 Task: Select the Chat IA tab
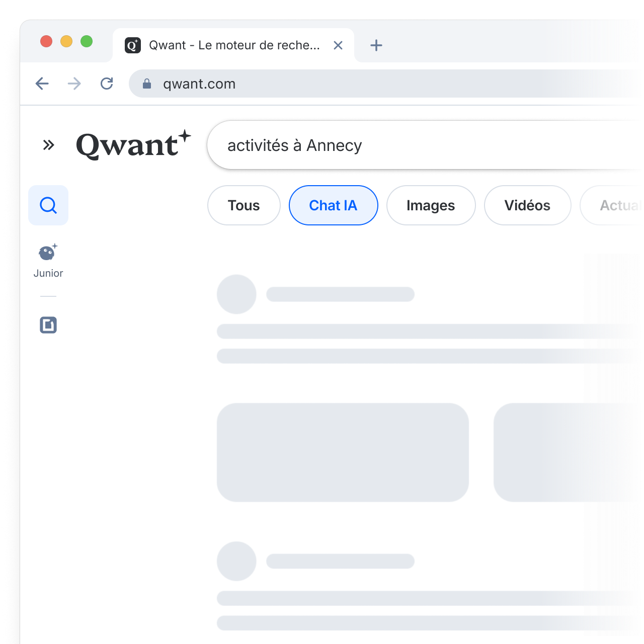pyautogui.click(x=333, y=205)
